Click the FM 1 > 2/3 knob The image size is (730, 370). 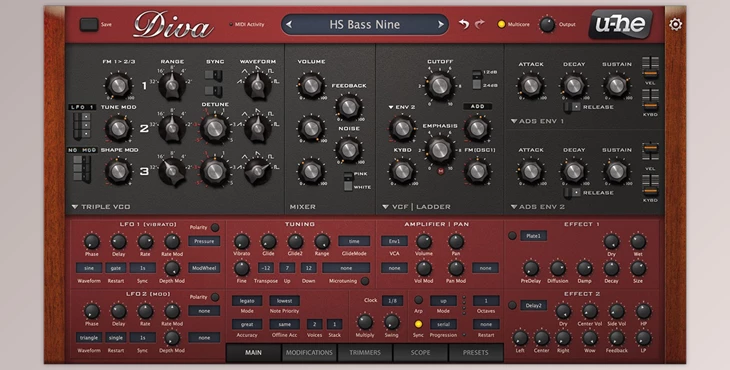118,85
